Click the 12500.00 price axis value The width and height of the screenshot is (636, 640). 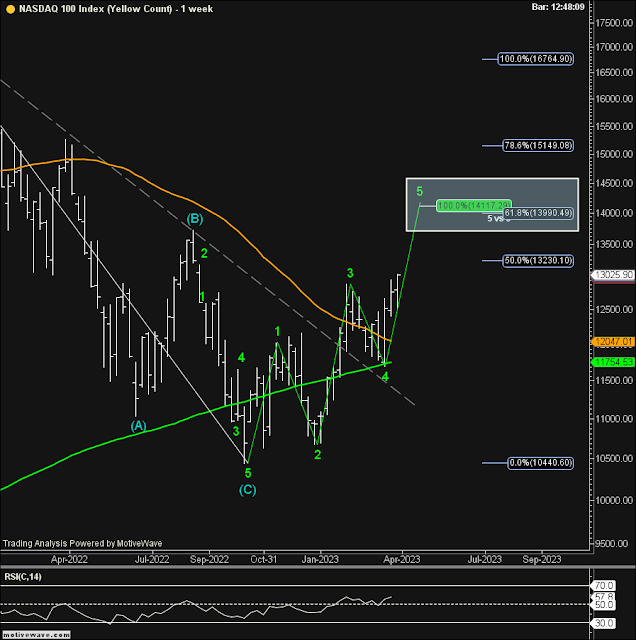(x=614, y=309)
